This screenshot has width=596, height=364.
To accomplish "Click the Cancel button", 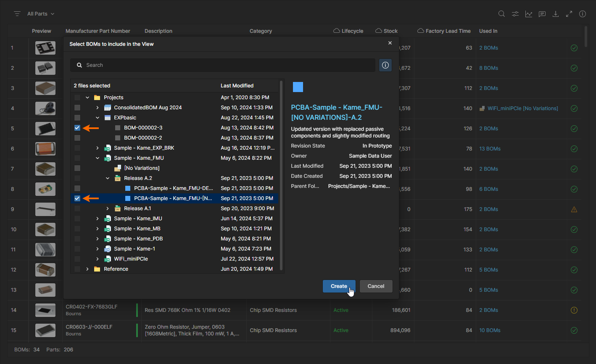I will 376,286.
